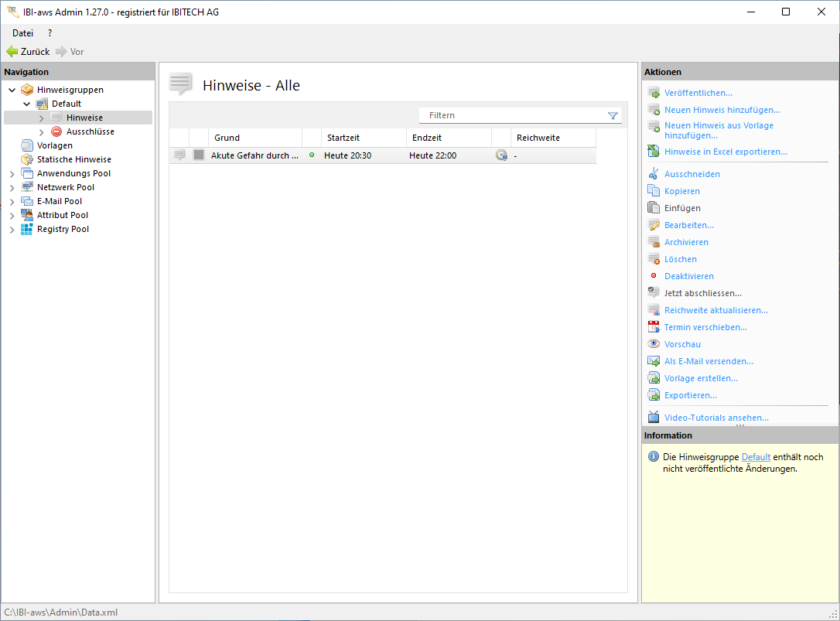This screenshot has width=840, height=621.
Task: Go back with the Zurück button
Action: 28,52
